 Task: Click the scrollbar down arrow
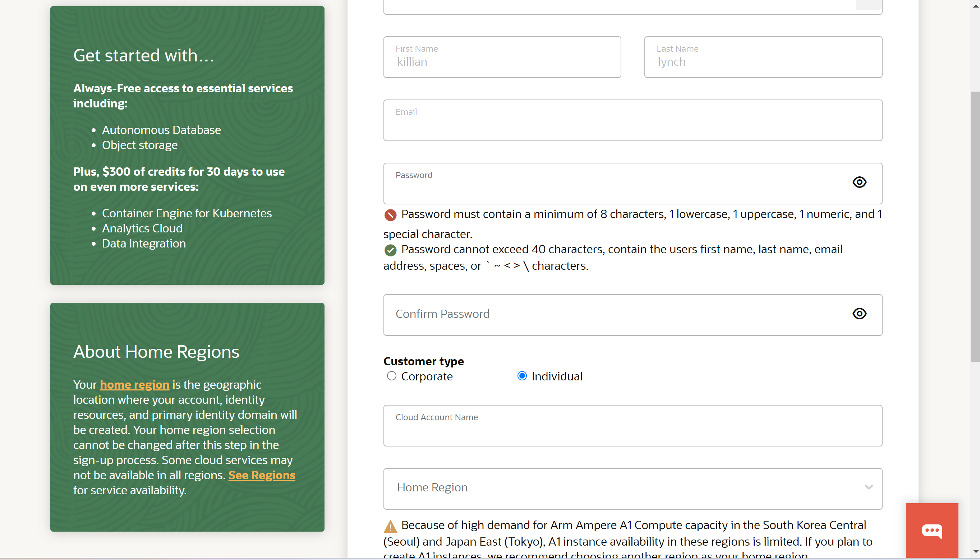975,552
